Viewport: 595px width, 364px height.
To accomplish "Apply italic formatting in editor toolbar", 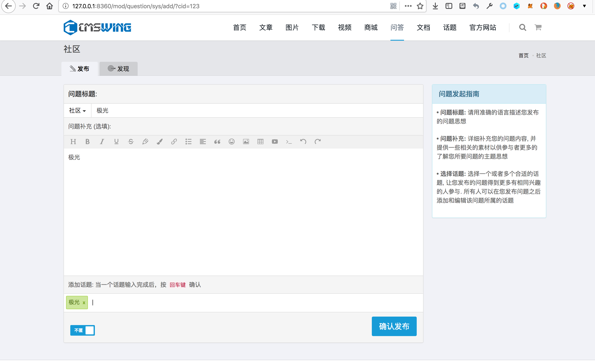I will (102, 142).
